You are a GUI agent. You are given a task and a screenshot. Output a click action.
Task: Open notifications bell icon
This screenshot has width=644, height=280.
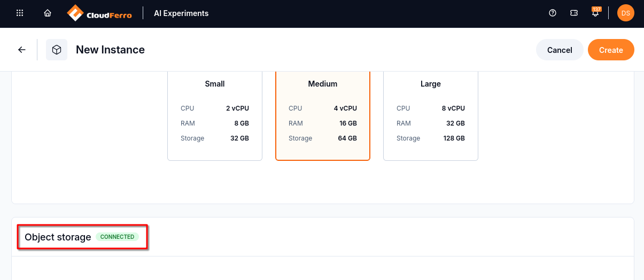point(595,14)
